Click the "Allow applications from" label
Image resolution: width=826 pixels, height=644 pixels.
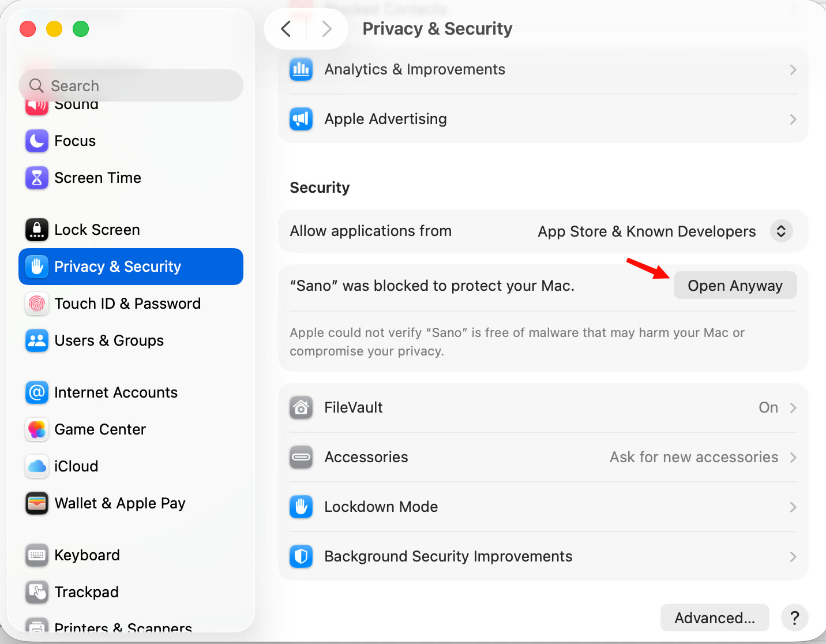click(x=370, y=231)
